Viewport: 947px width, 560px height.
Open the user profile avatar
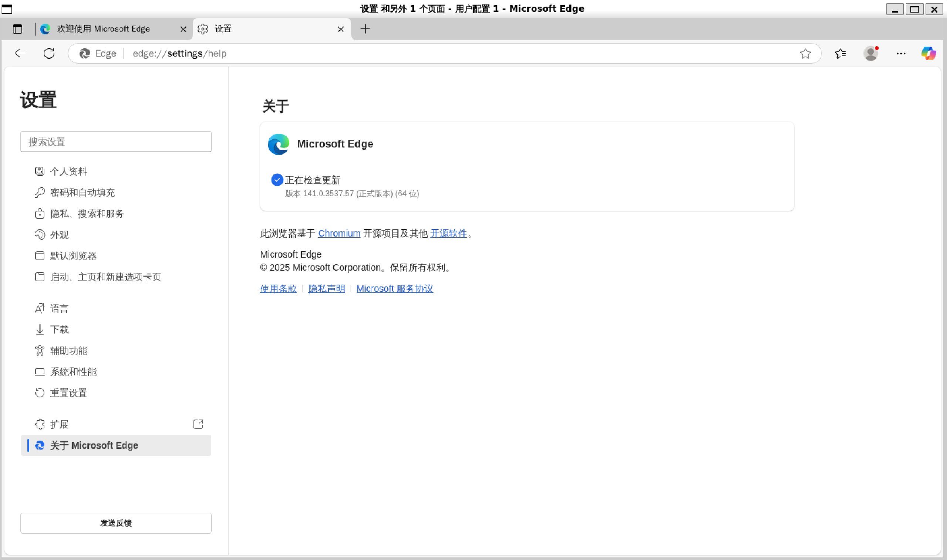(x=871, y=54)
